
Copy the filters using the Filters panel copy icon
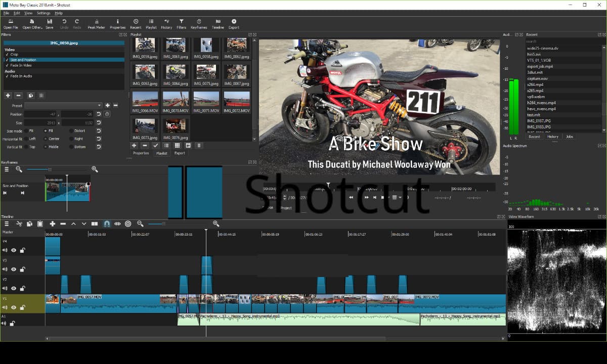point(30,95)
